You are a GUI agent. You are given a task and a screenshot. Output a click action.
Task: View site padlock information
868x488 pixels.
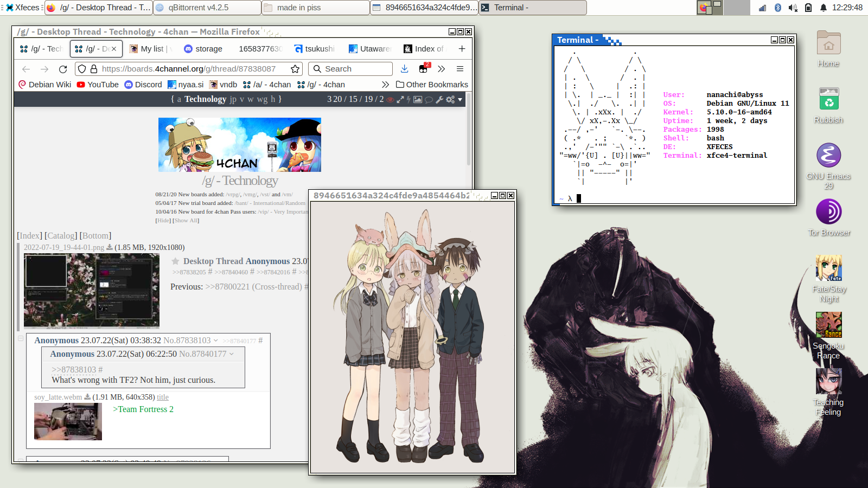coord(94,69)
